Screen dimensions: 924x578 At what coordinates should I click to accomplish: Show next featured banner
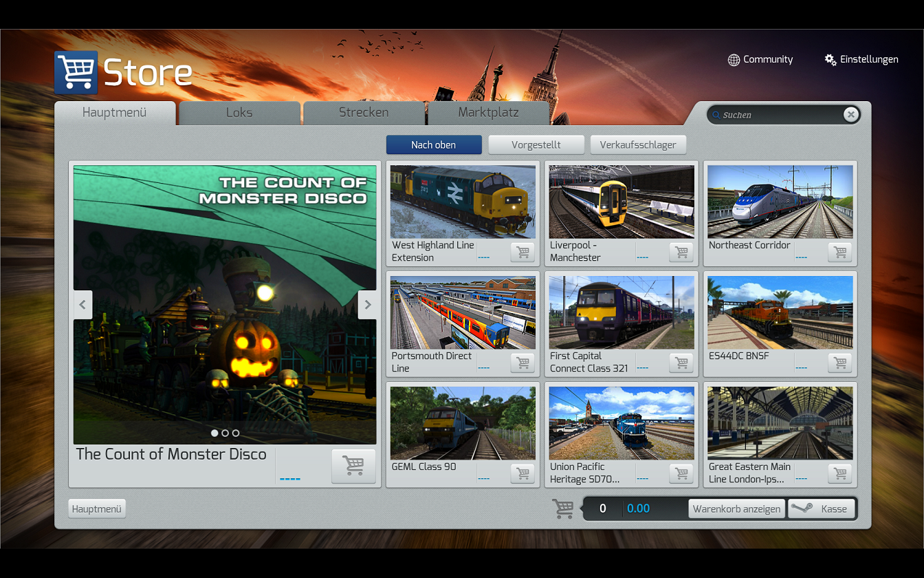pos(368,305)
